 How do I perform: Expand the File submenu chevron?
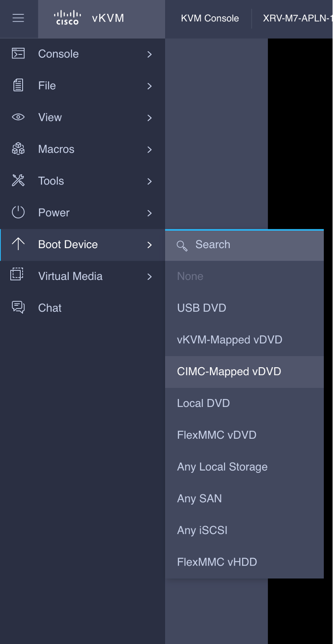(x=149, y=86)
